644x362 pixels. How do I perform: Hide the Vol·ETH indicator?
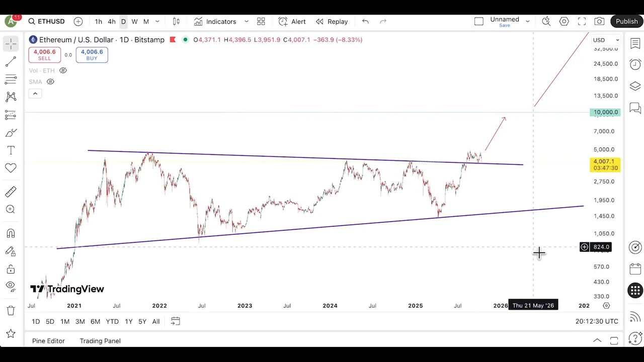63,70
